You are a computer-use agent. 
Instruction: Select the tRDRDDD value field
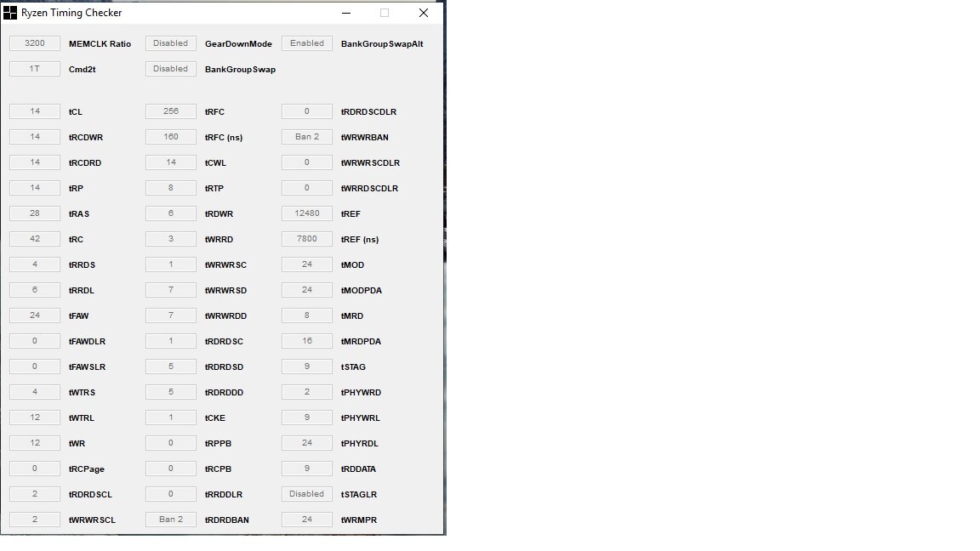[x=171, y=392]
